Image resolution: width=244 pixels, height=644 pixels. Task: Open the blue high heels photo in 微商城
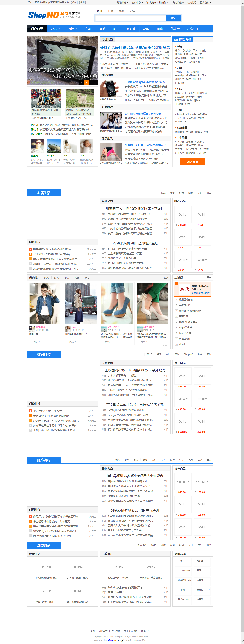(x=116, y=303)
